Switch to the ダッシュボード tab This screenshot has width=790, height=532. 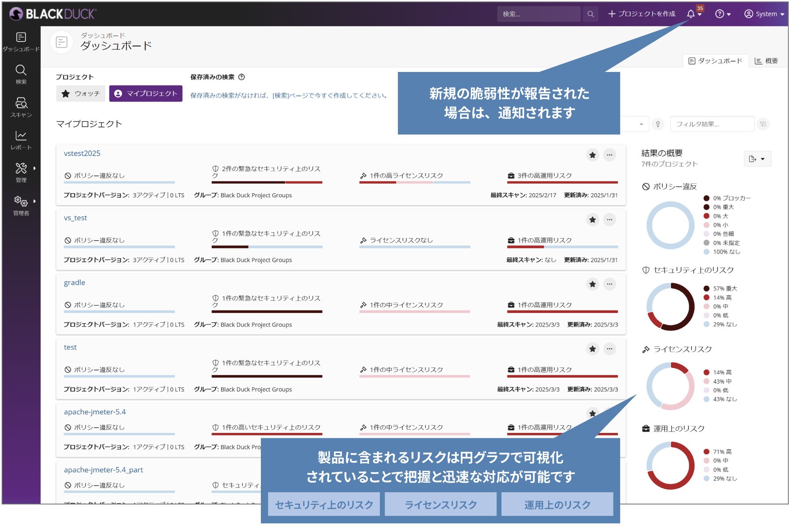click(715, 61)
